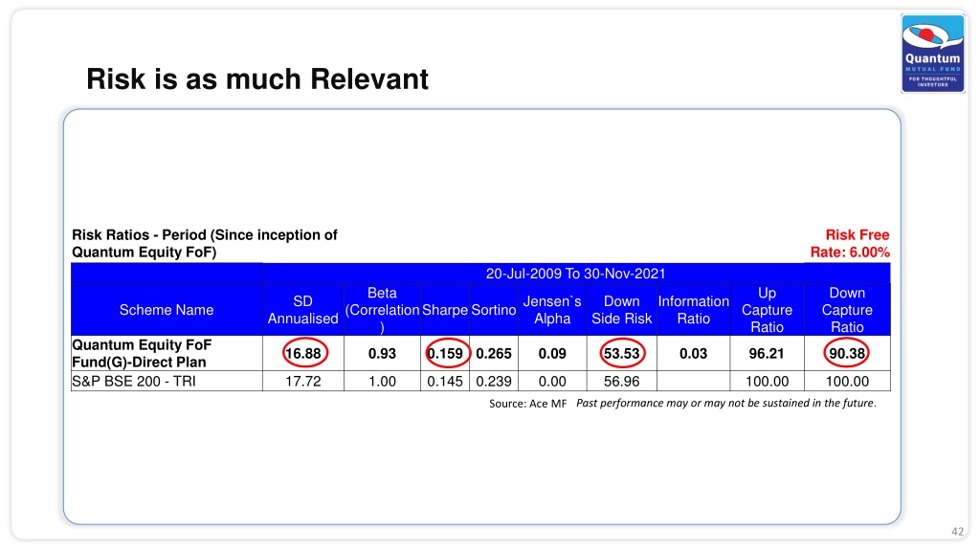
Task: Click the 'Down Side Risk' column header
Action: [622, 310]
